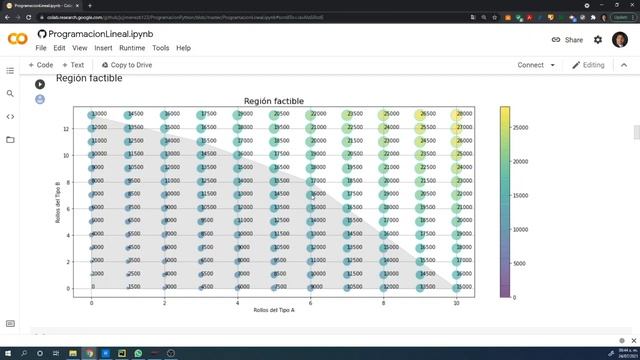Open the user account avatar in Colab

[620, 40]
